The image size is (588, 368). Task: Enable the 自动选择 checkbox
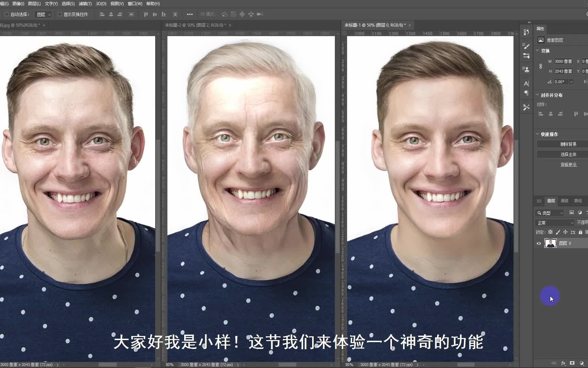point(7,14)
